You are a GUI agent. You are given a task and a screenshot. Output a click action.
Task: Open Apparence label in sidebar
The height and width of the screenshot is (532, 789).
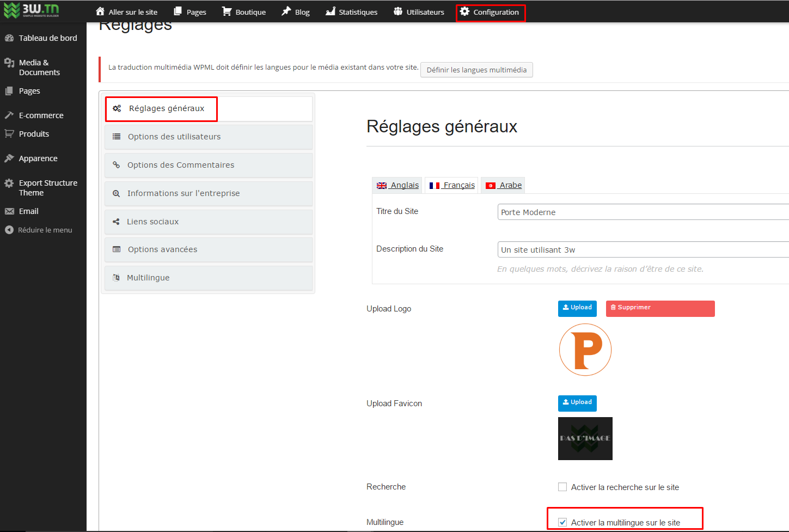[38, 158]
